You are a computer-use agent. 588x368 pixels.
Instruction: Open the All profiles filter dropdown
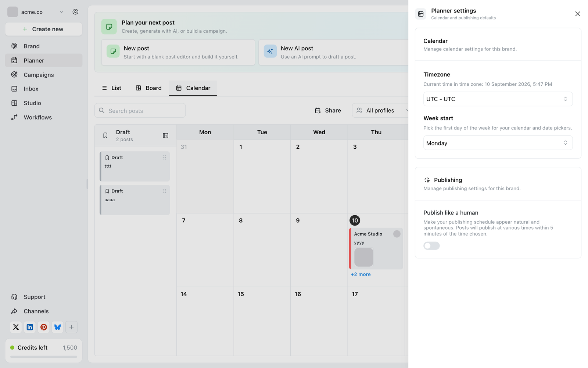click(381, 110)
